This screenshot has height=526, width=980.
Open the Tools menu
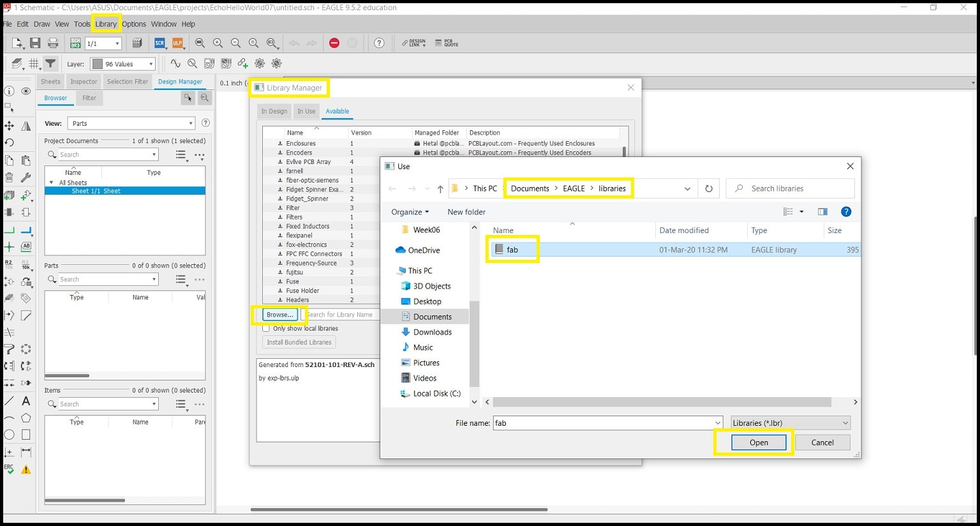(82, 24)
